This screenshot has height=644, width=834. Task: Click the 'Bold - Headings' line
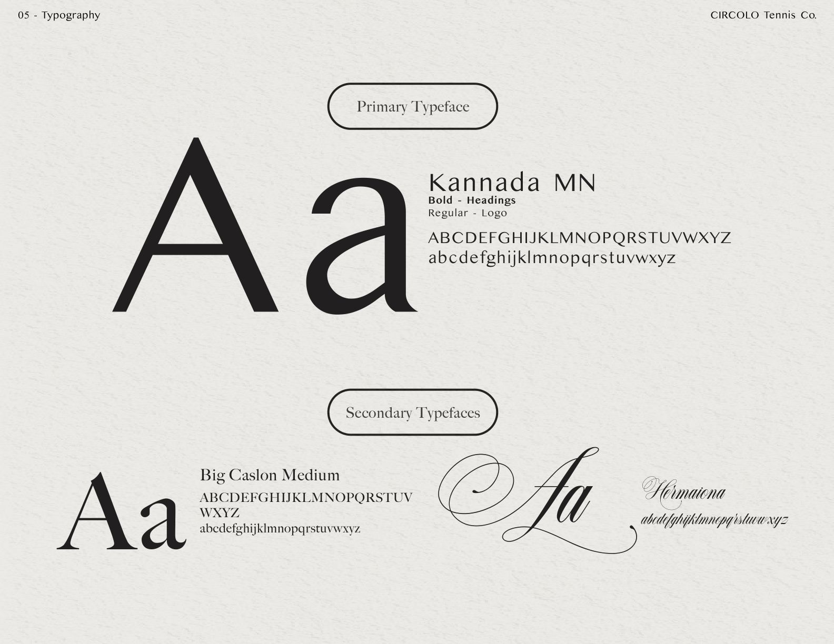tap(472, 200)
